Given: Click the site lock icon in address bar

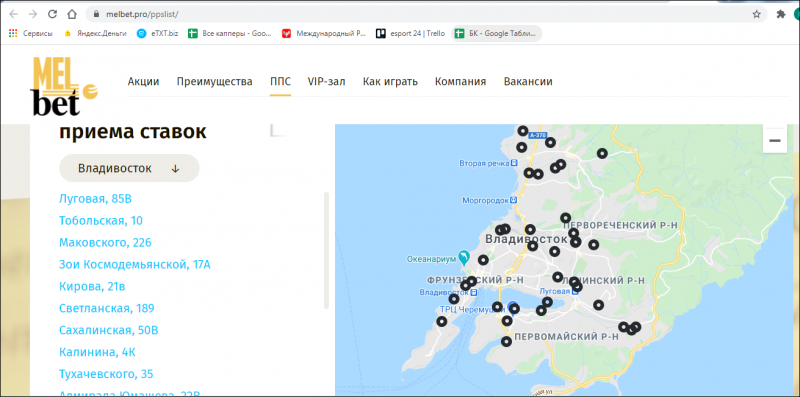Looking at the screenshot, I should pos(97,14).
